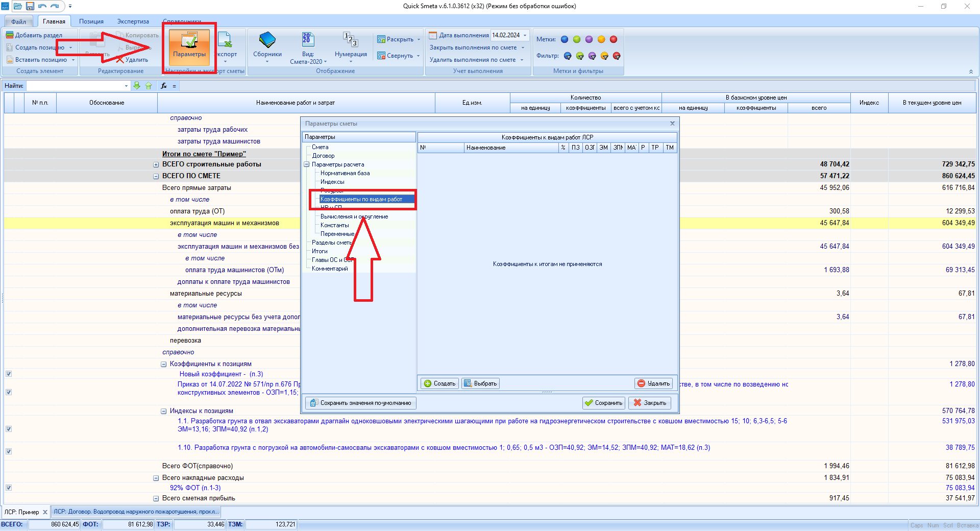Toggle checkbox for index row 1.10

[9, 451]
